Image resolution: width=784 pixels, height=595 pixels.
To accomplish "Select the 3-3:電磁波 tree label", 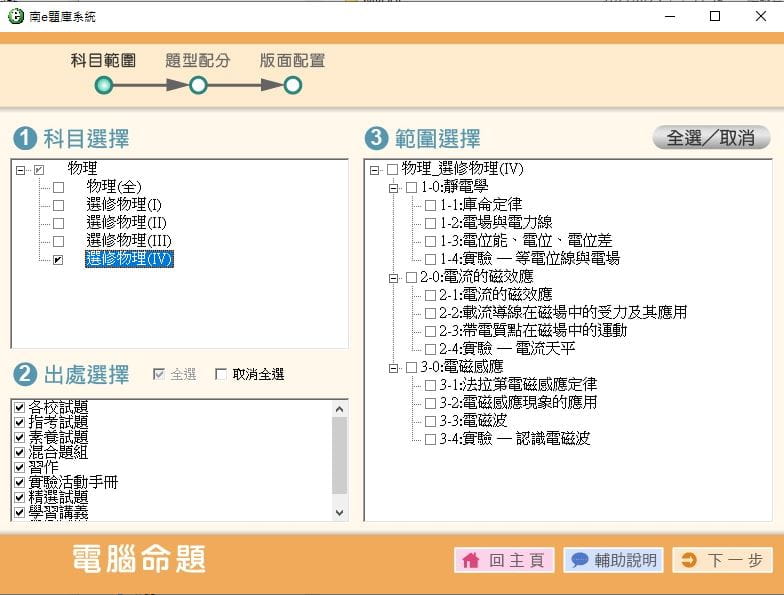I will [x=473, y=420].
